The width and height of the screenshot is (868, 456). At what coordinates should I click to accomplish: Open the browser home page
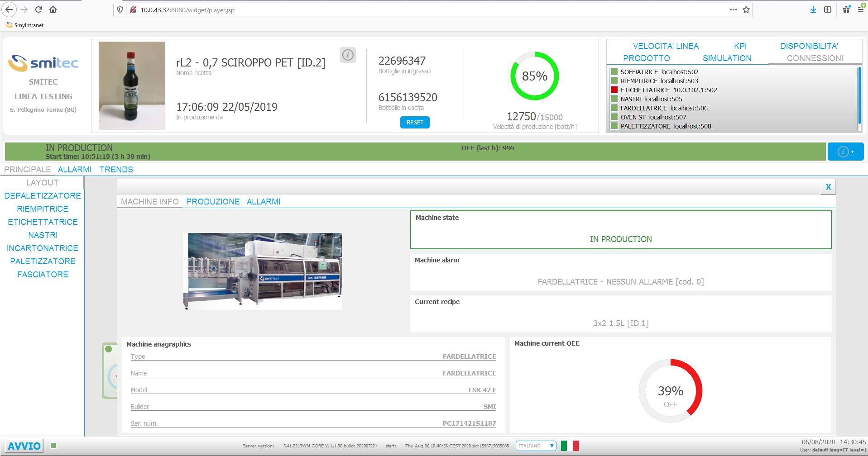[x=53, y=9]
